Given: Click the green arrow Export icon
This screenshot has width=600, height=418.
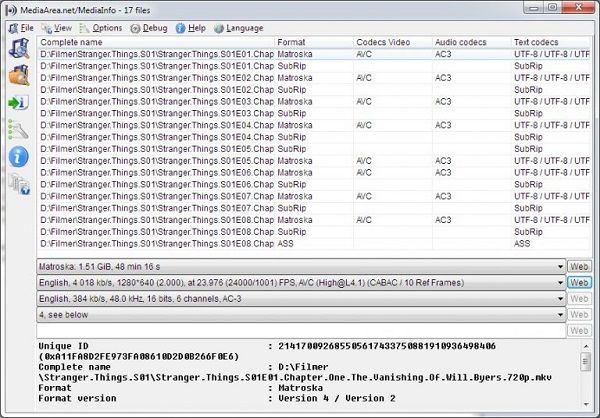Looking at the screenshot, I should [x=18, y=103].
